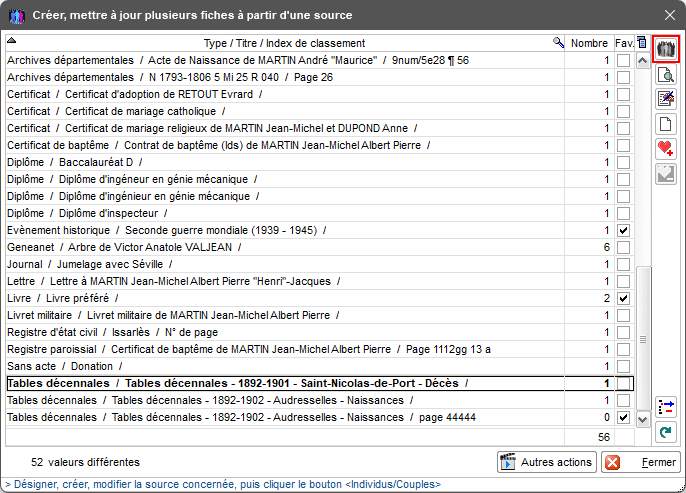Click the application icon in title bar
The image size is (686, 493).
17,16
